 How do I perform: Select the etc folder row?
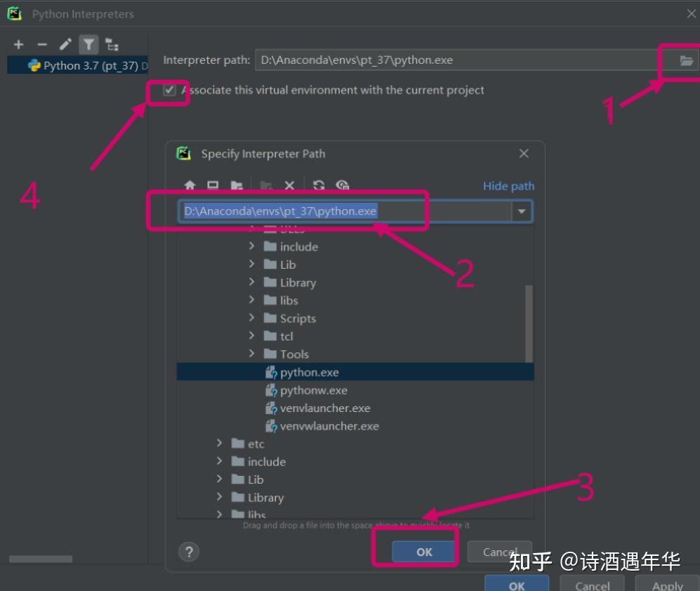pos(355,444)
